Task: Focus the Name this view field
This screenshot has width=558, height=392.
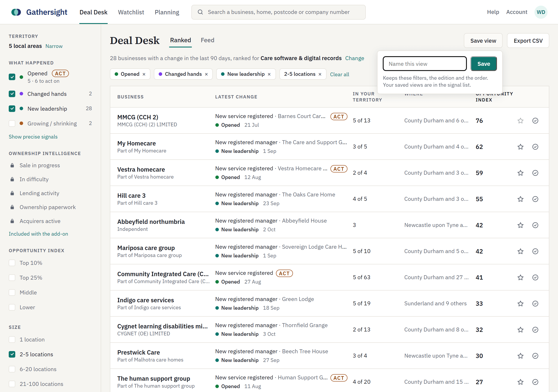Action: pyautogui.click(x=425, y=64)
